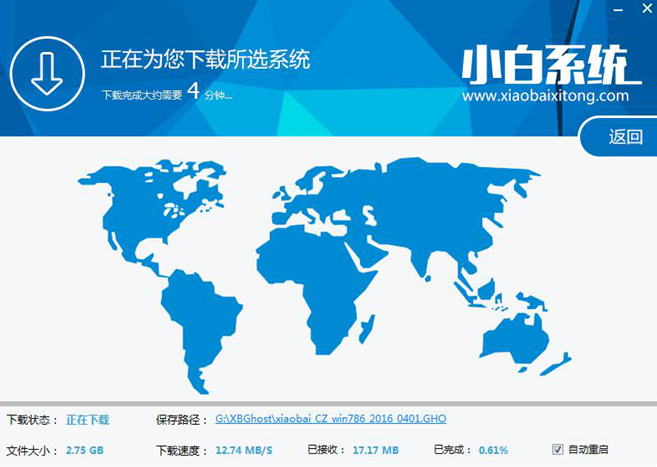Click the 下载状态 label

click(x=32, y=420)
